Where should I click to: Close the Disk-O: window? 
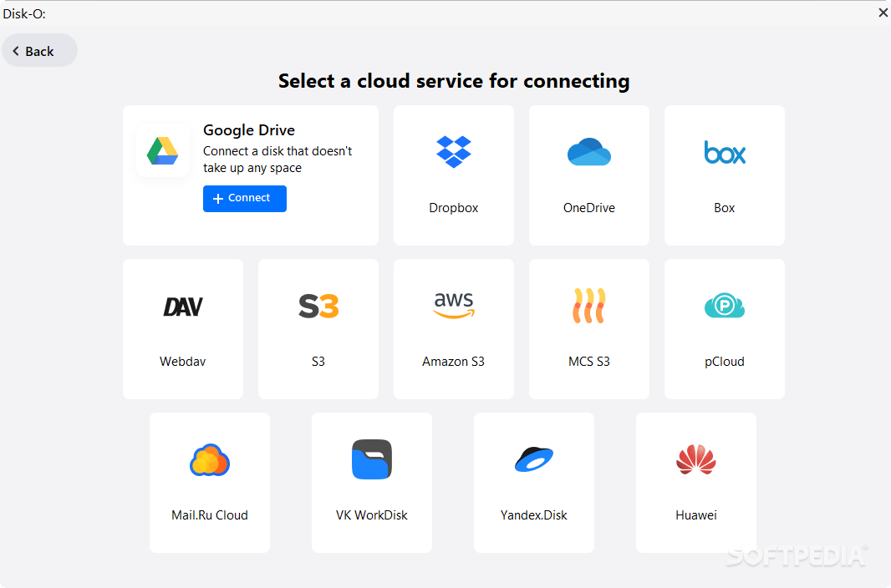click(883, 12)
